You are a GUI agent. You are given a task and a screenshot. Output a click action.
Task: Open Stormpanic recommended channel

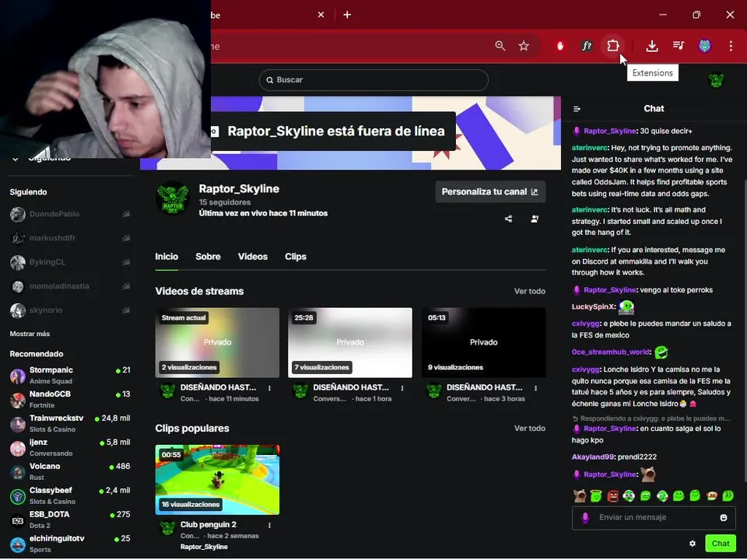coord(70,375)
